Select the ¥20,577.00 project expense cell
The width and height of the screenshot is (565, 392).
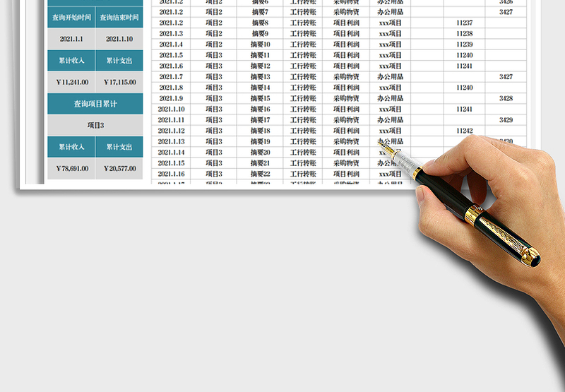(x=119, y=169)
